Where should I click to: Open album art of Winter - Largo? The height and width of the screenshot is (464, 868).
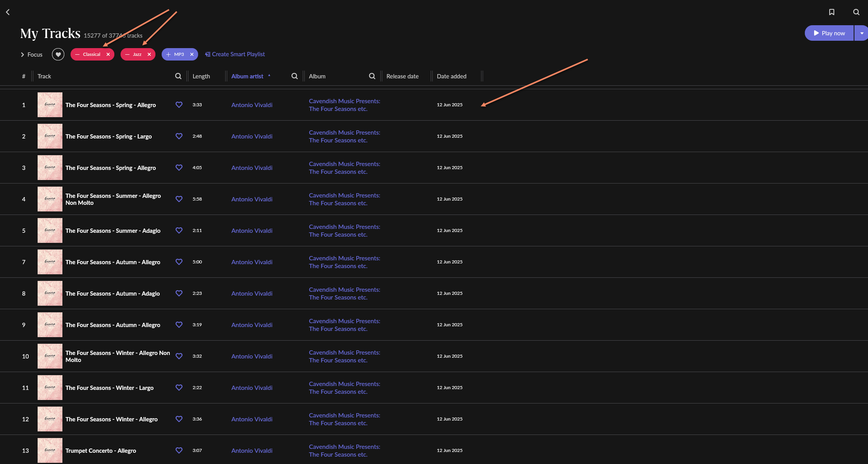[x=50, y=388]
